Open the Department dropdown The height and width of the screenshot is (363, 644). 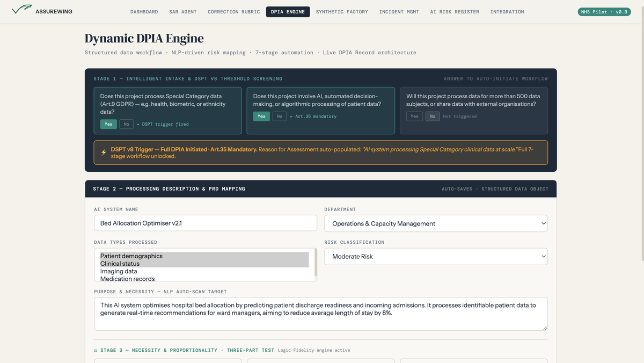(x=436, y=223)
